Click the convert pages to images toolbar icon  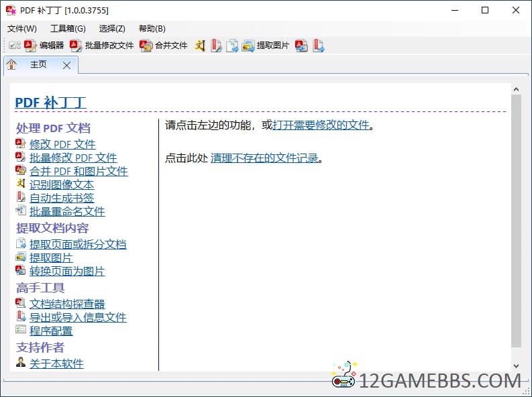302,46
